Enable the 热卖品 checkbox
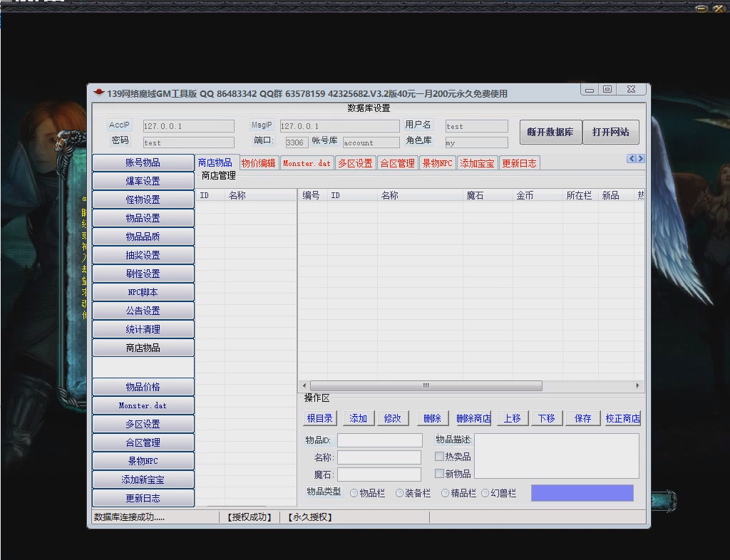This screenshot has height=560, width=730. pyautogui.click(x=440, y=457)
